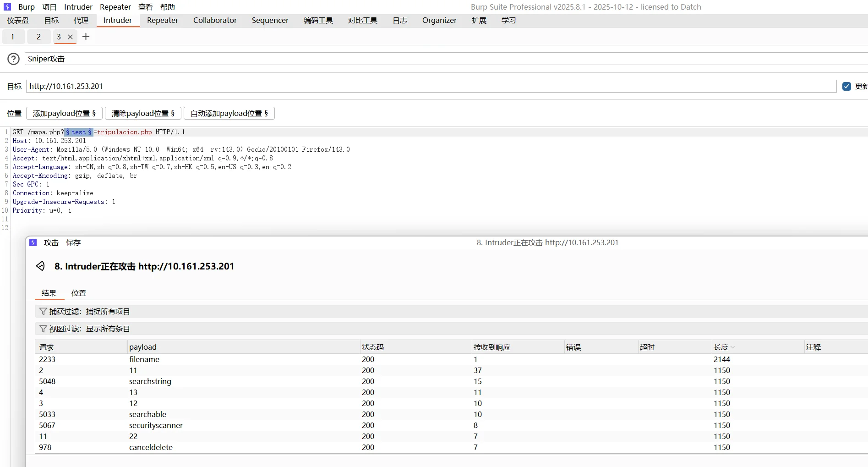This screenshot has width=868, height=467.
Task: Click the help question mark icon
Action: click(14, 59)
